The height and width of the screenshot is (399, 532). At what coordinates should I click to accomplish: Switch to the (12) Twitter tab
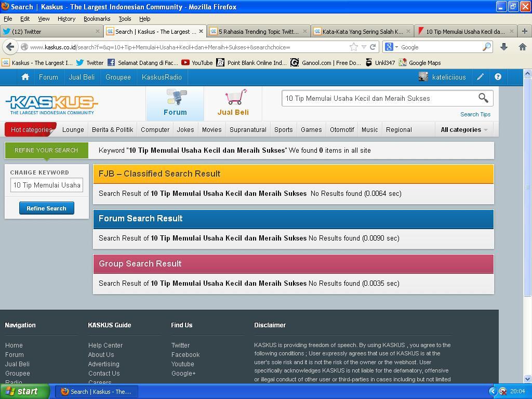coord(51,31)
